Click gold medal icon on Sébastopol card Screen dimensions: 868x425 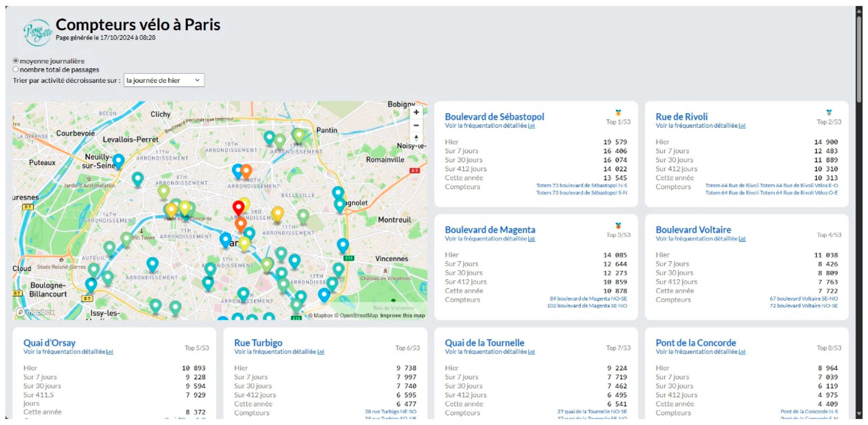618,113
